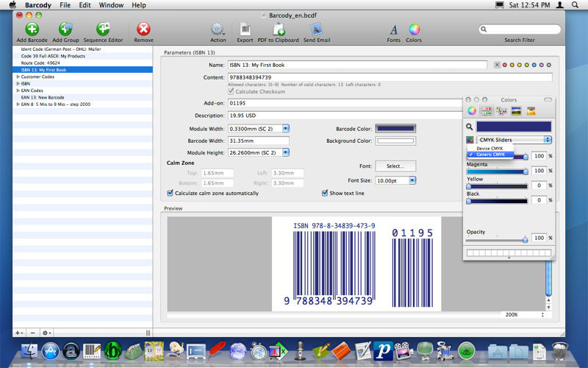Choose Device CMYK from profile menu
Image resolution: width=588 pixels, height=368 pixels.
490,149
